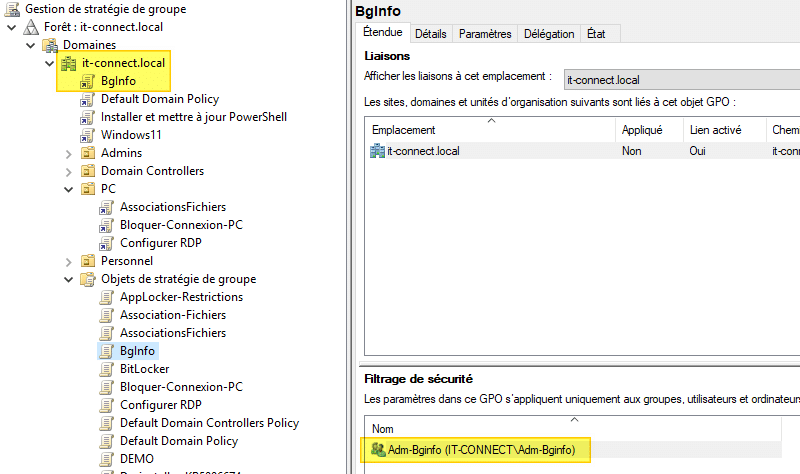This screenshot has width=800, height=474.
Task: Select the it-connect.local row in links list
Action: [582, 151]
